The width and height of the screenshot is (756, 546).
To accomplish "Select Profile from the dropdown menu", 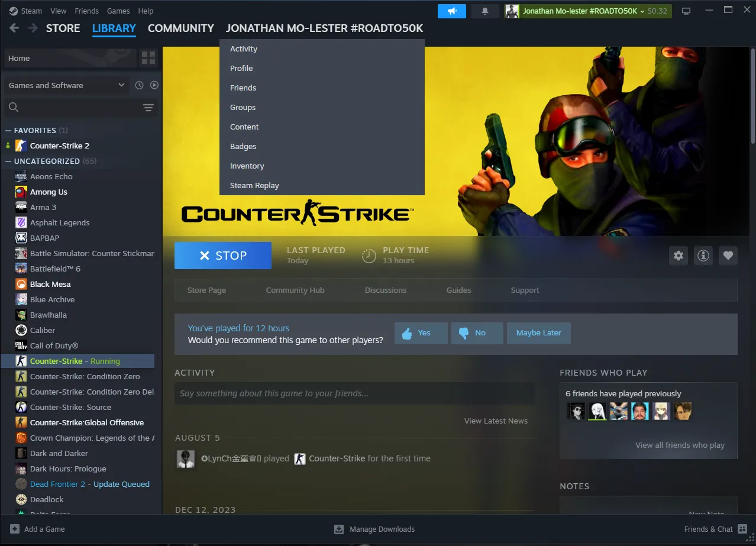I will click(x=322, y=68).
